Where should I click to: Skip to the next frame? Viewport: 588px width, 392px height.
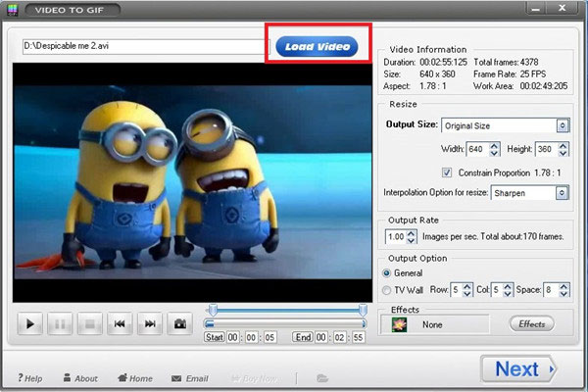[x=150, y=323]
